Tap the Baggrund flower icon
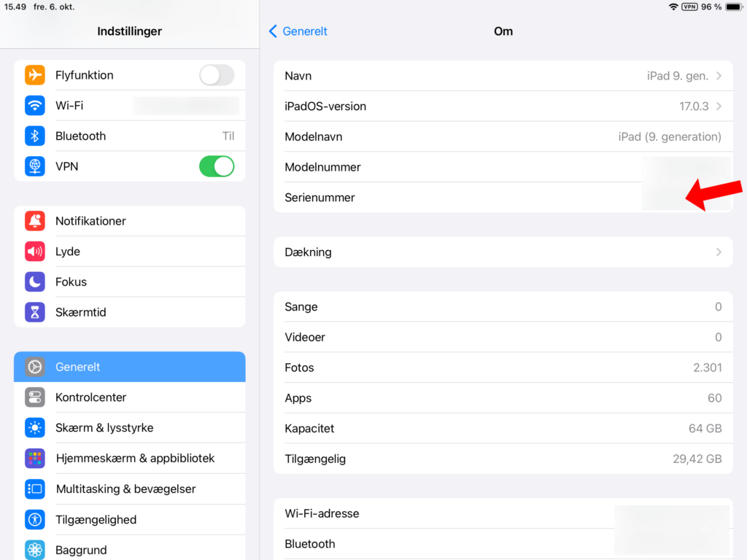The height and width of the screenshot is (560, 747). click(35, 550)
